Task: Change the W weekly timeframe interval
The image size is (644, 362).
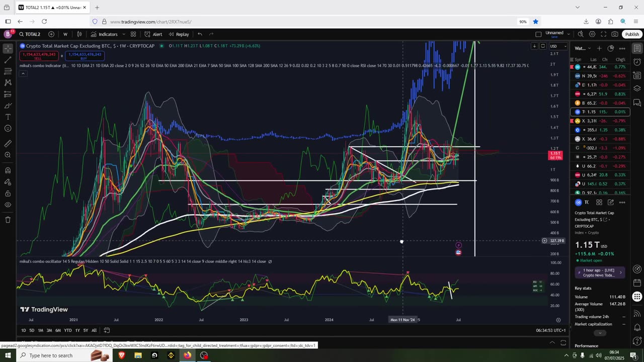Action: point(65,34)
